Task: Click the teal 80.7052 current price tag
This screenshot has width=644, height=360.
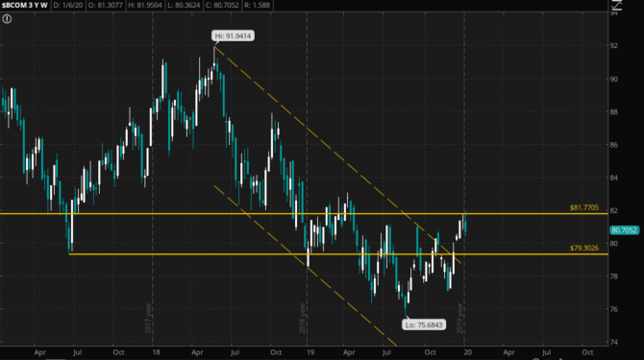Action: (x=624, y=230)
